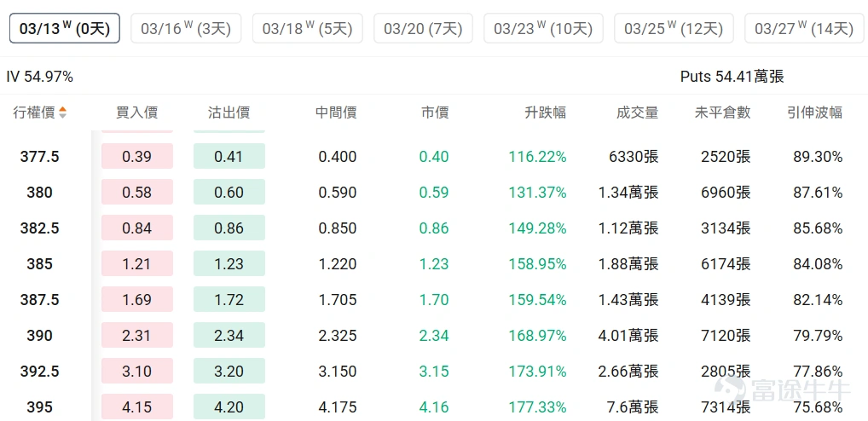Click ask price 0.86 for strike 382.5
The height and width of the screenshot is (421, 868).
[x=229, y=228]
